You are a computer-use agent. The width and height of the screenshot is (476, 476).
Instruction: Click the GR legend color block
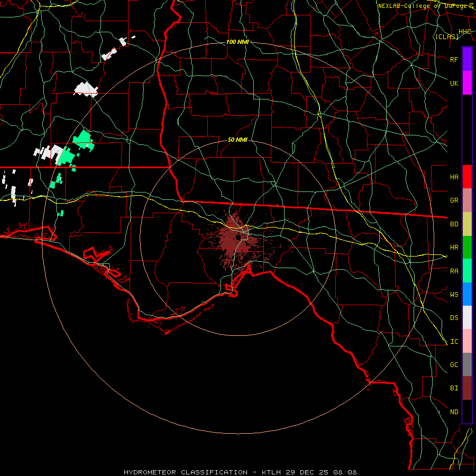point(467,200)
